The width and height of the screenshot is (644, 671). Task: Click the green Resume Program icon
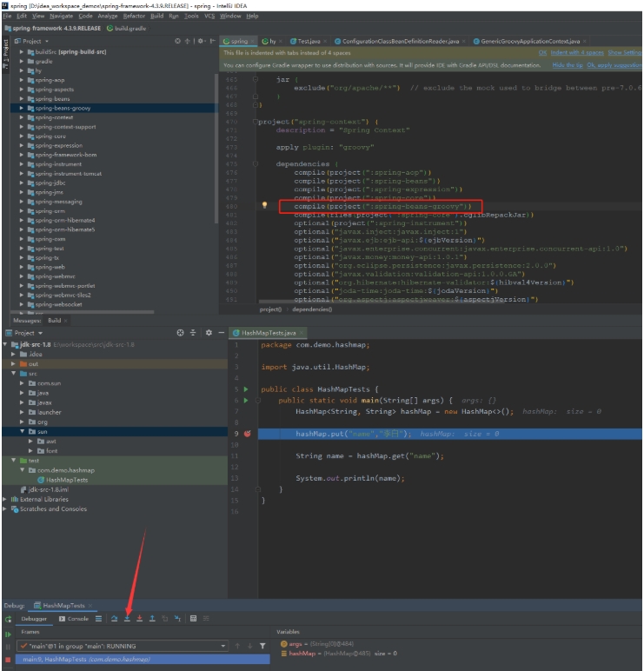click(8, 634)
